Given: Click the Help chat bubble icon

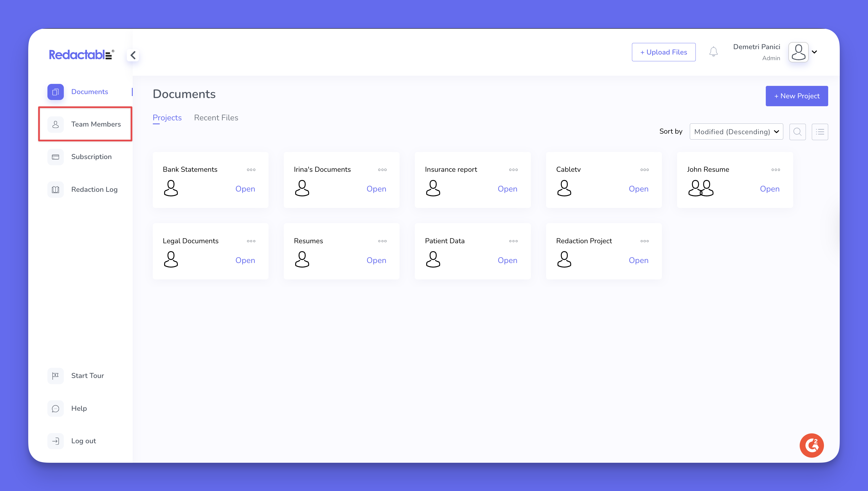Looking at the screenshot, I should pyautogui.click(x=56, y=409).
